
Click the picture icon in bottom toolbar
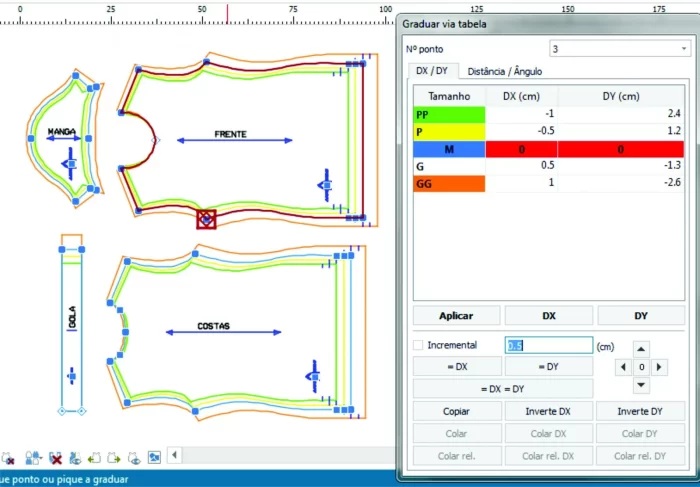click(x=154, y=458)
